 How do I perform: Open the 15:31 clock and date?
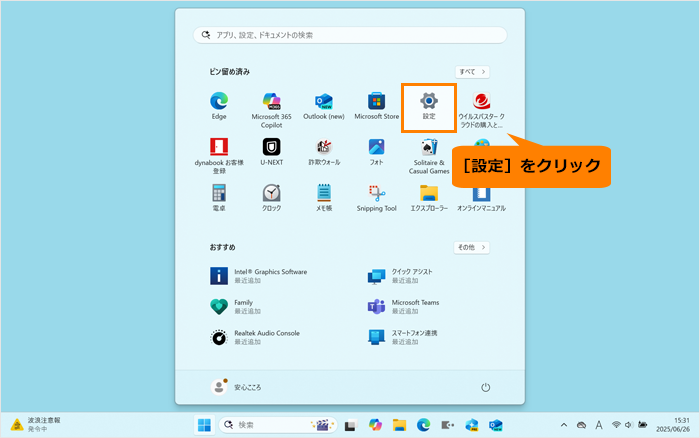tap(672, 425)
